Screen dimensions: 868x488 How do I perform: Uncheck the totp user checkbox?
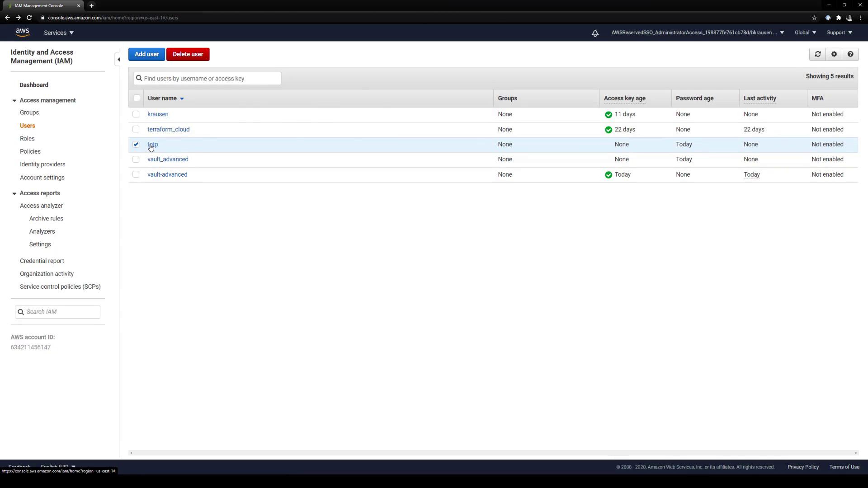click(136, 145)
